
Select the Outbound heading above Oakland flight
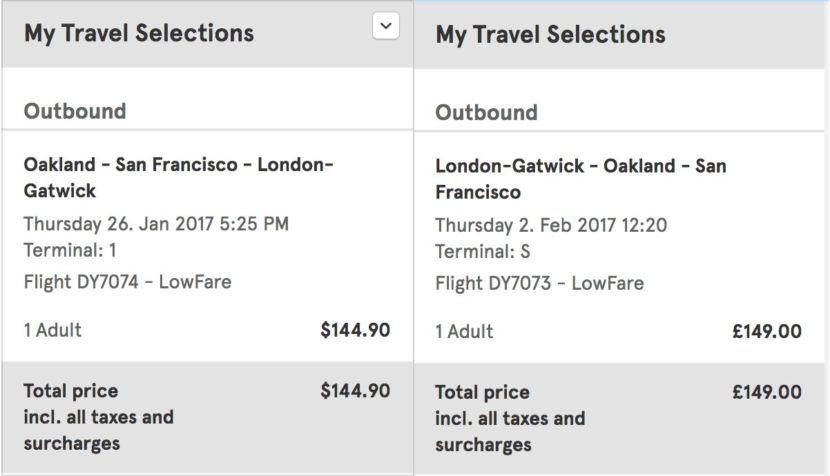[x=75, y=111]
